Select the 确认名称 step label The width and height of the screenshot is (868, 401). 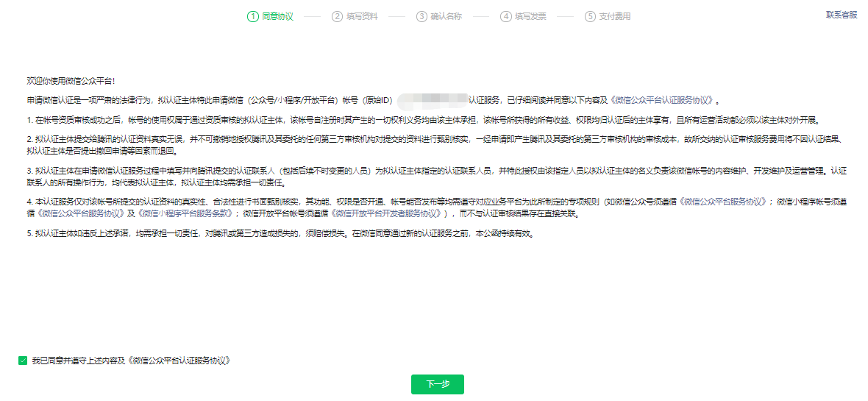click(x=447, y=16)
